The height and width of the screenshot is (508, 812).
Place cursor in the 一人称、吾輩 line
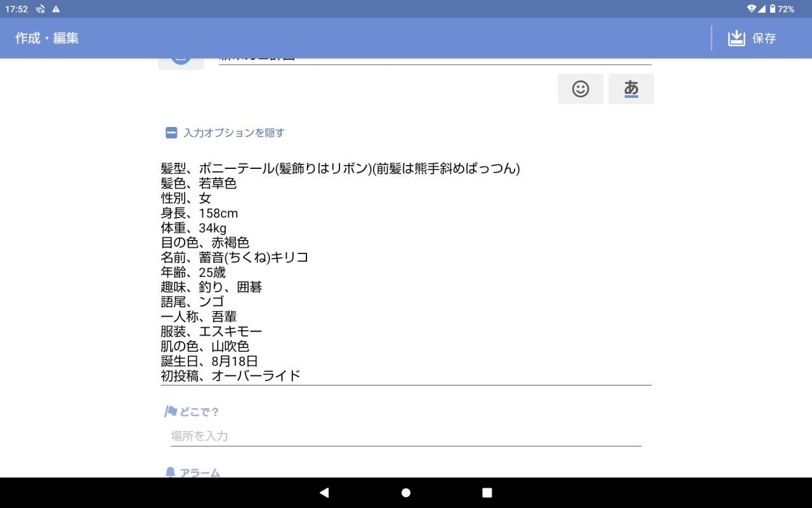tap(199, 317)
